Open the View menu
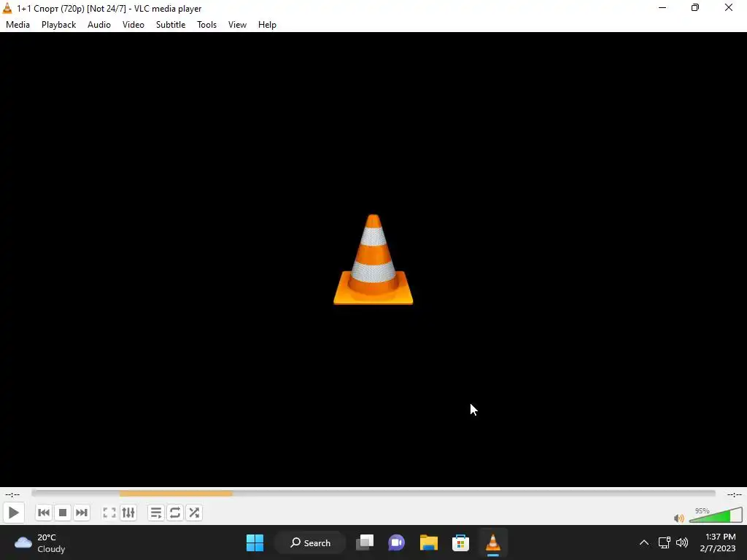Image resolution: width=747 pixels, height=560 pixels. pyautogui.click(x=237, y=25)
